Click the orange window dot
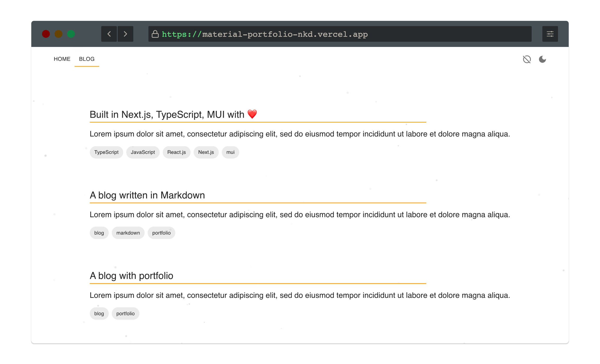Viewport: 600px width, 364px height. pyautogui.click(x=58, y=34)
